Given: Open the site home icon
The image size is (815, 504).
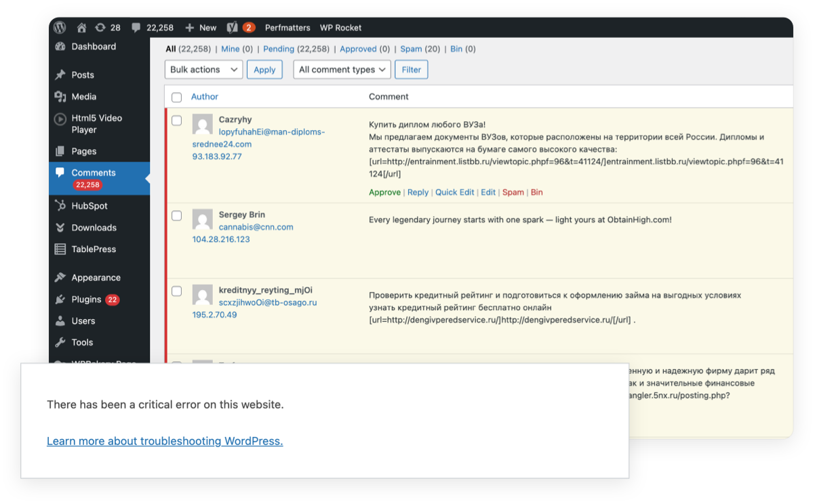Looking at the screenshot, I should click(81, 28).
